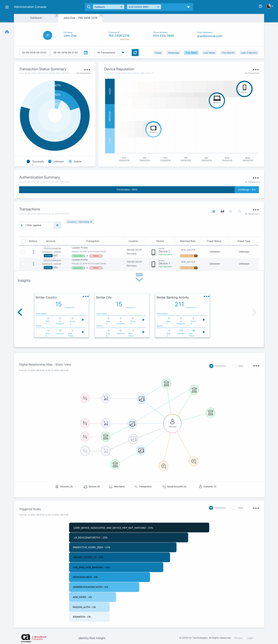This screenshot has width=278, height=644.
Task: Expand Status in Similar Banking Activity card
Action: [204, 332]
